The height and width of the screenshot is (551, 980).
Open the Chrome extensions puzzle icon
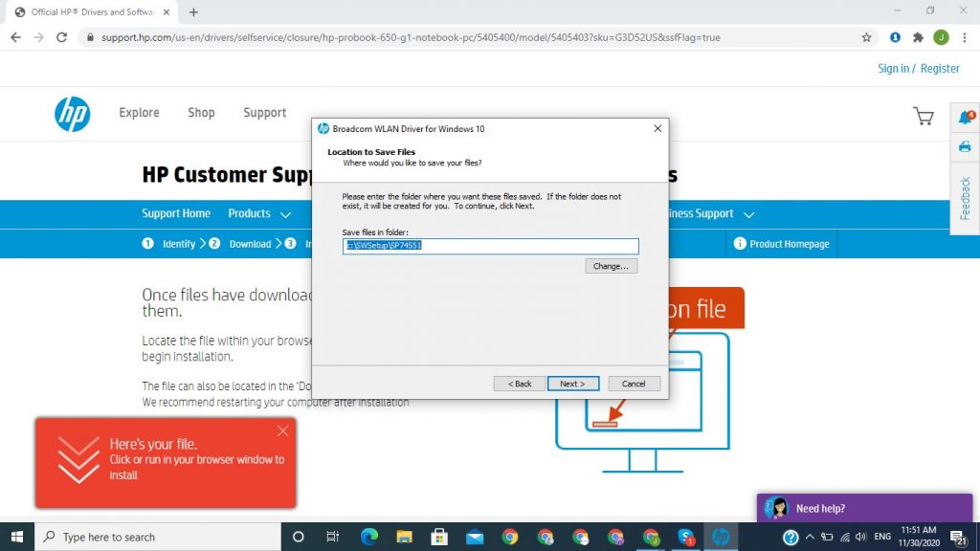[919, 37]
